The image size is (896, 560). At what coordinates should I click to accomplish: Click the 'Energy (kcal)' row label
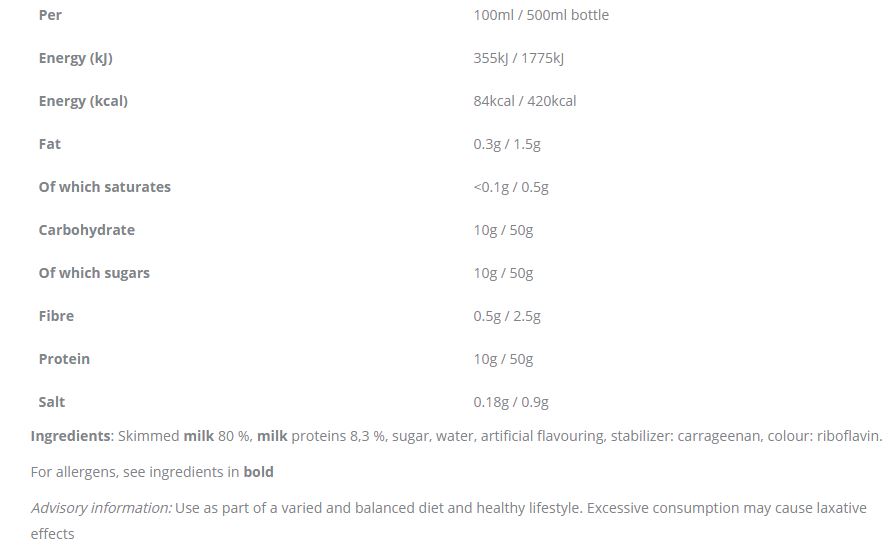point(83,101)
